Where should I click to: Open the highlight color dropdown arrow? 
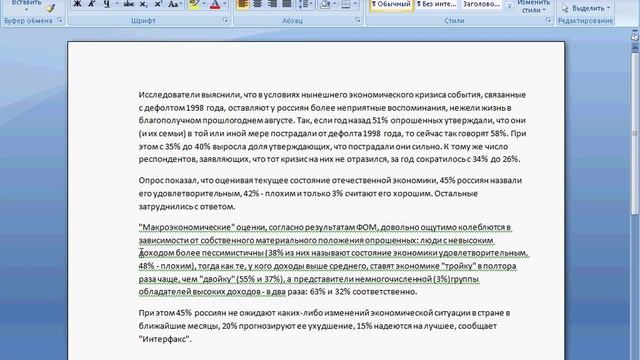pos(204,4)
